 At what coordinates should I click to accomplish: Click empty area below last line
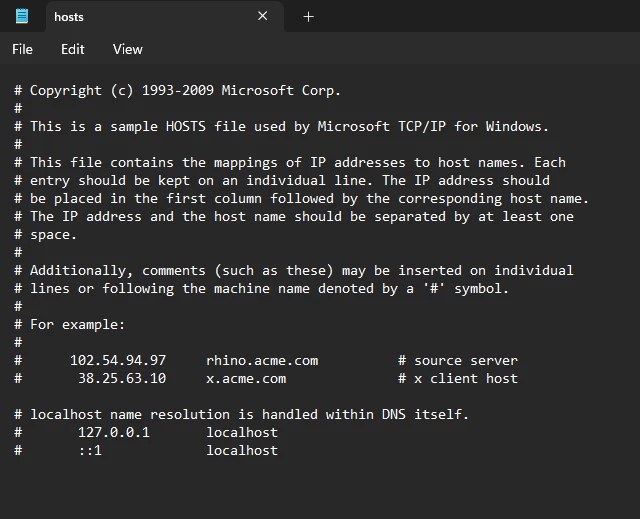(320, 490)
